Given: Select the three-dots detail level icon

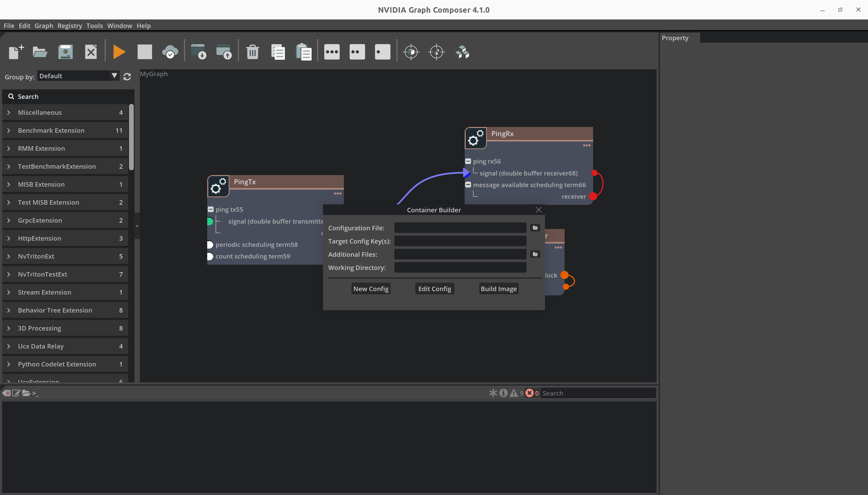Looking at the screenshot, I should pyautogui.click(x=332, y=52).
